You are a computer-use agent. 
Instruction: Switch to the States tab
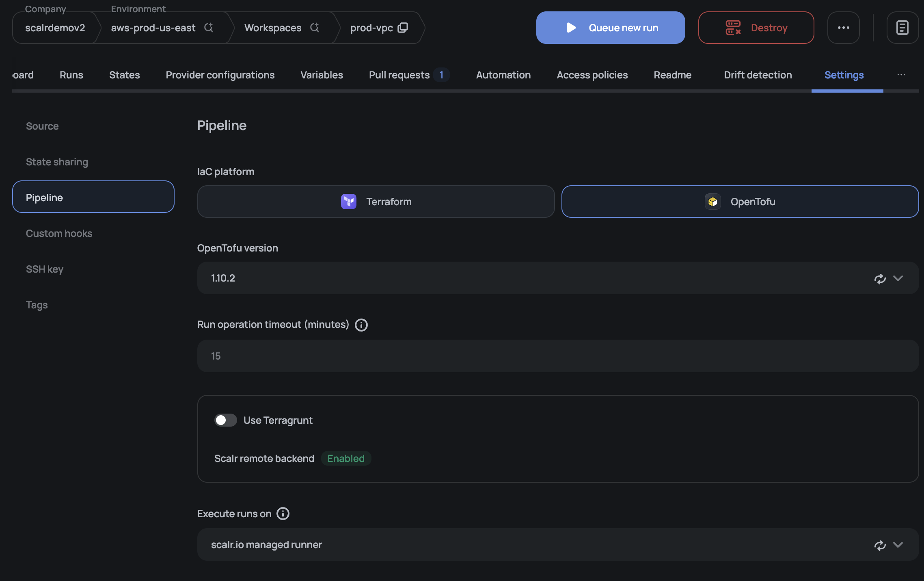(125, 75)
